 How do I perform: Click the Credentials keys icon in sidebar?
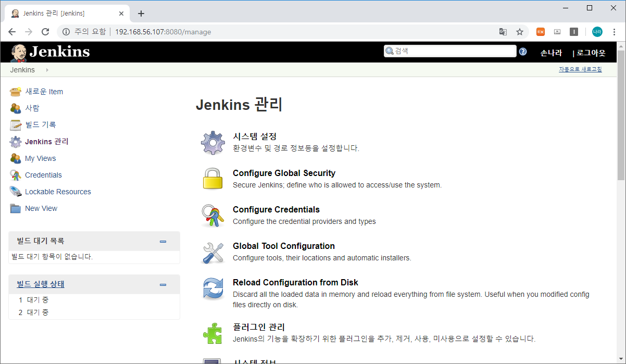(x=16, y=175)
